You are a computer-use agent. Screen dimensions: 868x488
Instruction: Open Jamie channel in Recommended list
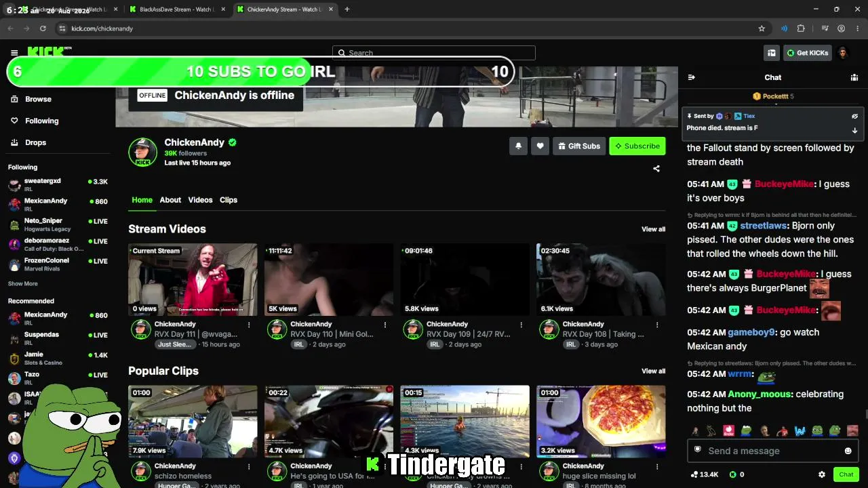(58, 357)
